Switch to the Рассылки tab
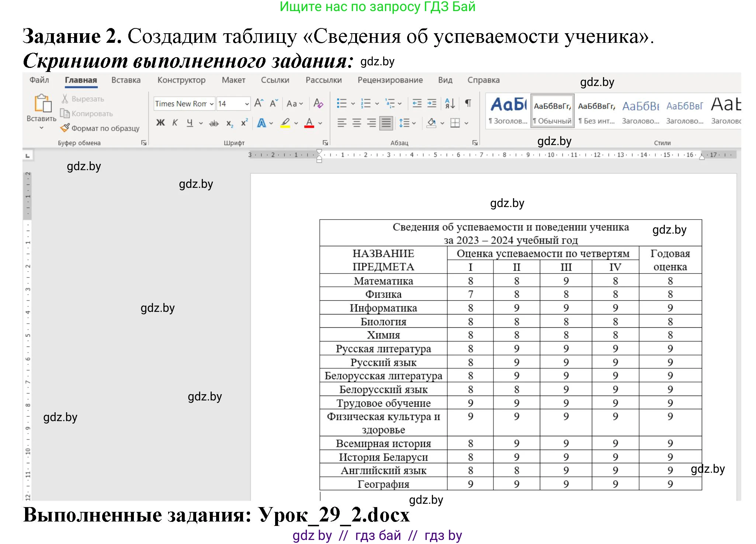756x544 pixels. click(324, 80)
